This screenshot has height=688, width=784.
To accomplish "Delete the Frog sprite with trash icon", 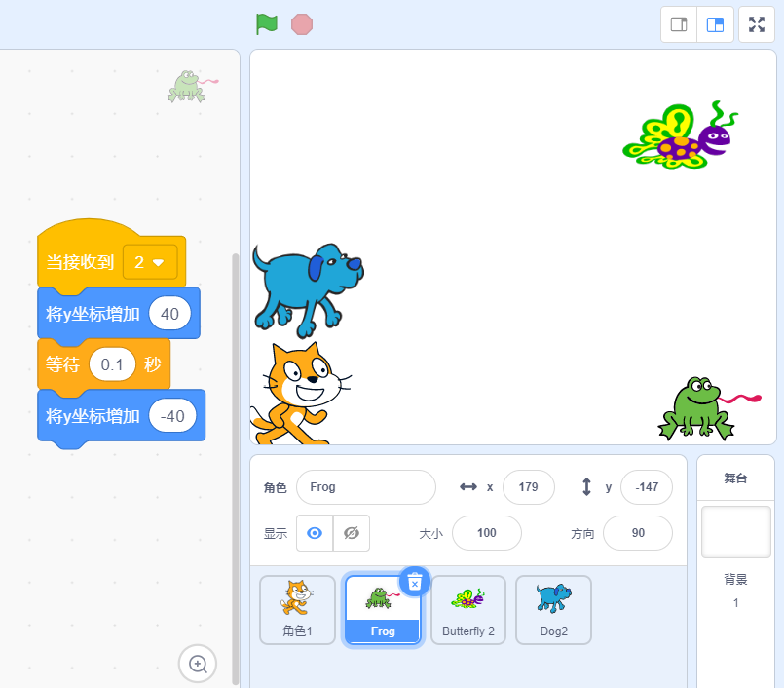I will pos(414,582).
